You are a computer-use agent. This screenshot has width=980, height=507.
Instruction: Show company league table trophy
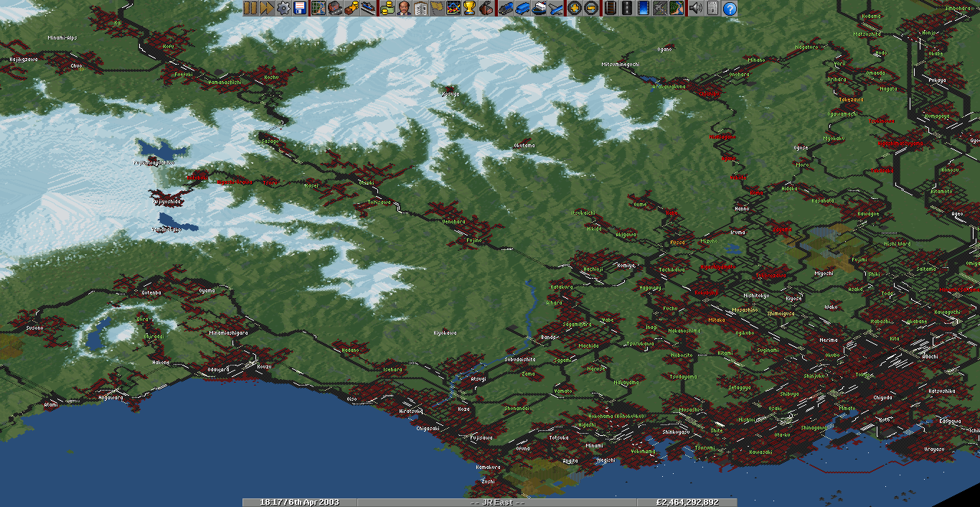pyautogui.click(x=469, y=9)
